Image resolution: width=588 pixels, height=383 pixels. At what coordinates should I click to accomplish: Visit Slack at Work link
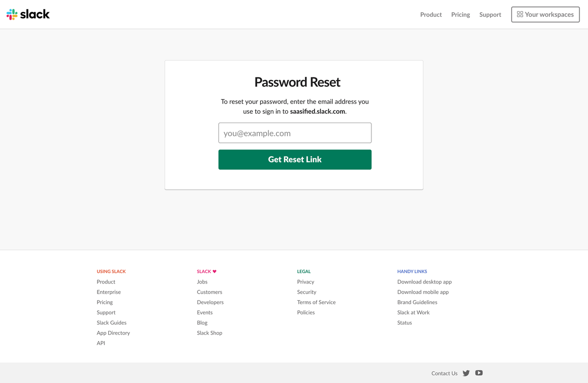[x=414, y=312]
